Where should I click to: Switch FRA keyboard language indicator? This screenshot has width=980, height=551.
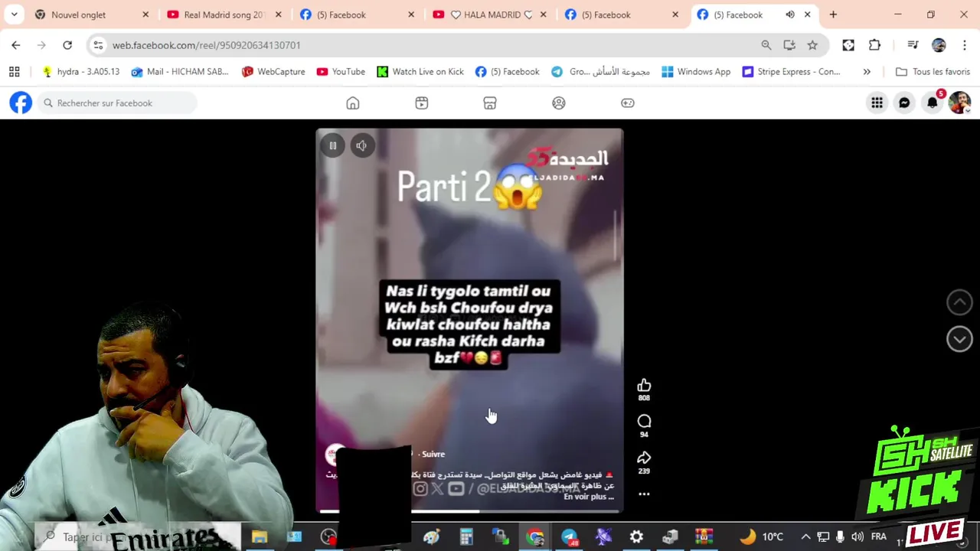[x=879, y=536]
